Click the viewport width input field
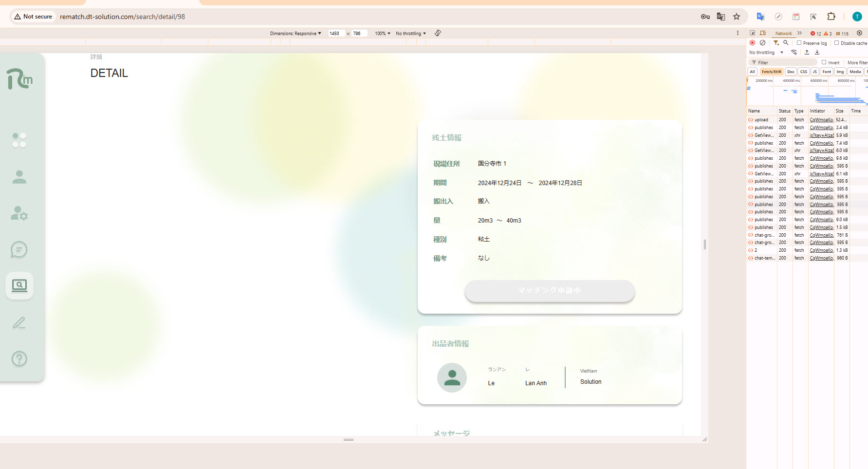 point(336,34)
